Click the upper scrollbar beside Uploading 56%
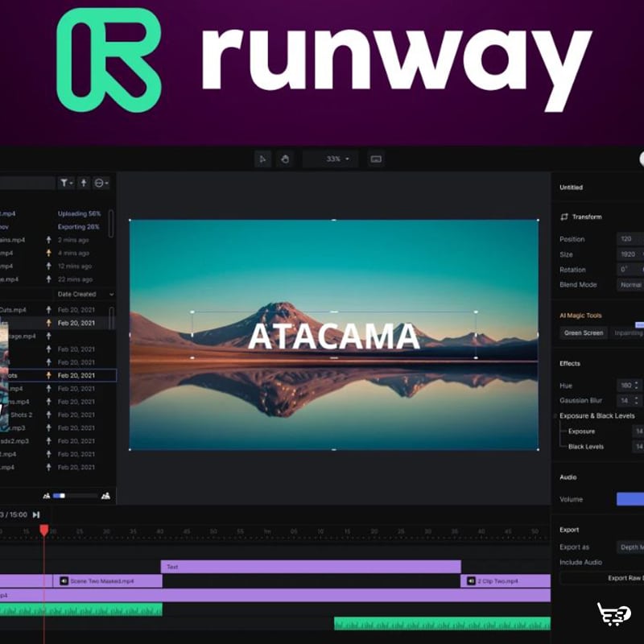This screenshot has width=644, height=644. click(111, 224)
